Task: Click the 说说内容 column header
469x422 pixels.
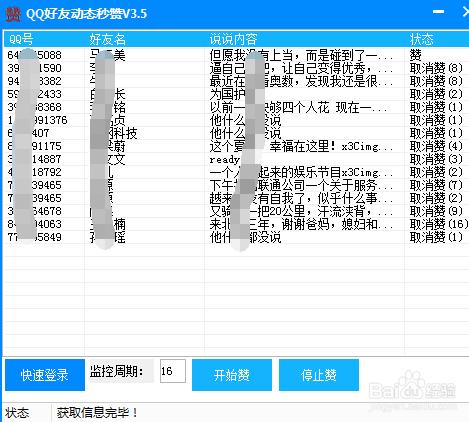Action: 233,39
